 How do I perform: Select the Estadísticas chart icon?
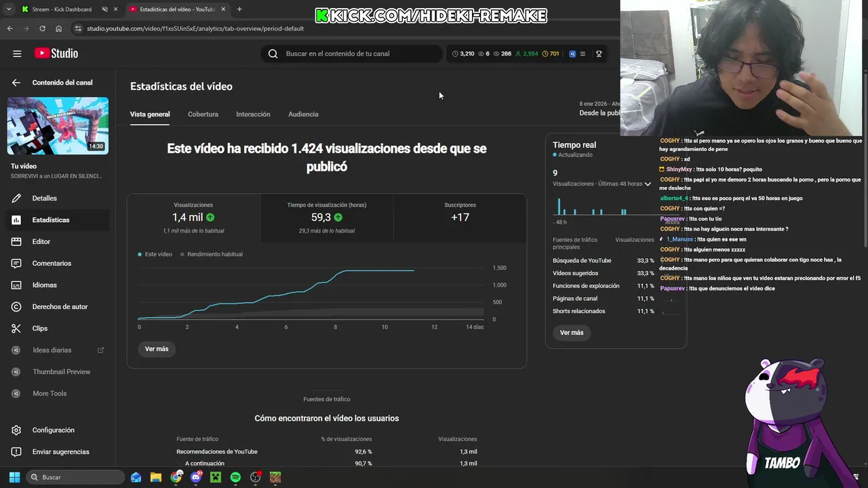(x=16, y=220)
